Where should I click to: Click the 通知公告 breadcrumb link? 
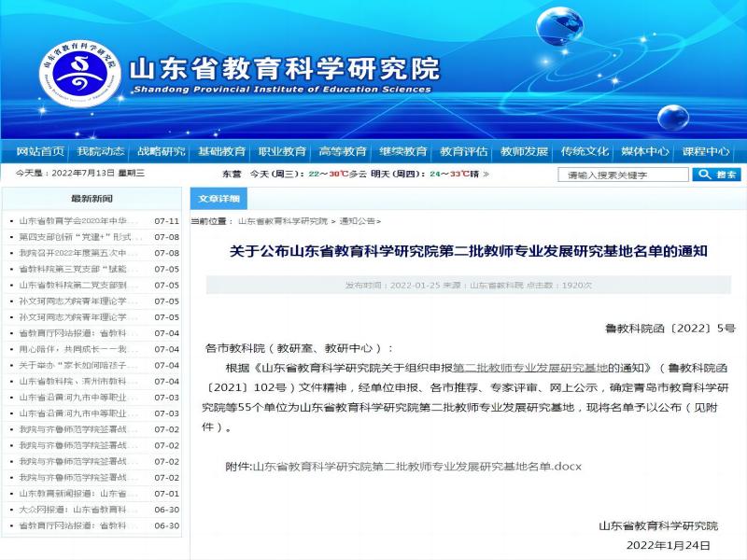point(358,221)
